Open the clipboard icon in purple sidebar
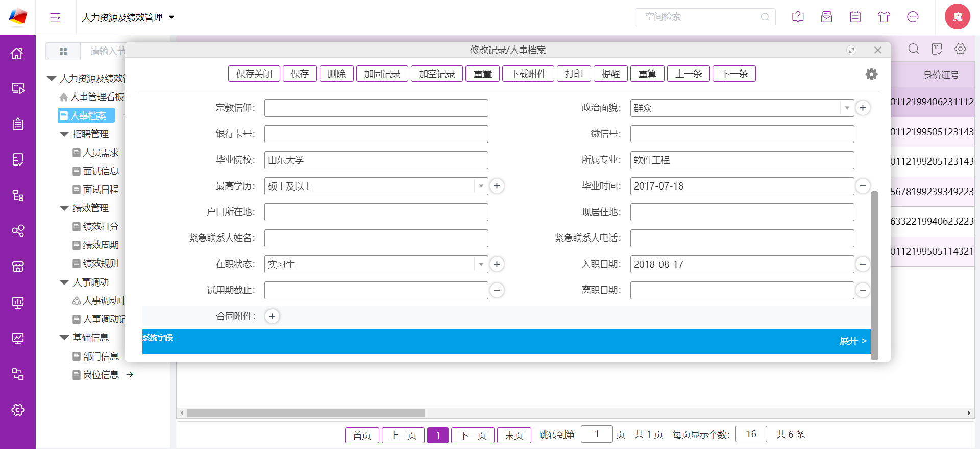 click(x=18, y=124)
